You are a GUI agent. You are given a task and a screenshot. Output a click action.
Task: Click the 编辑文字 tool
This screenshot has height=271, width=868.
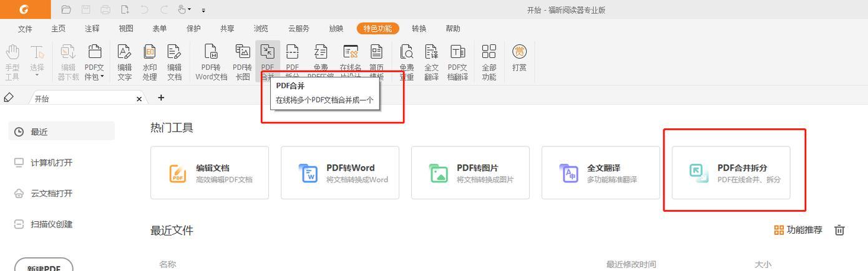125,62
